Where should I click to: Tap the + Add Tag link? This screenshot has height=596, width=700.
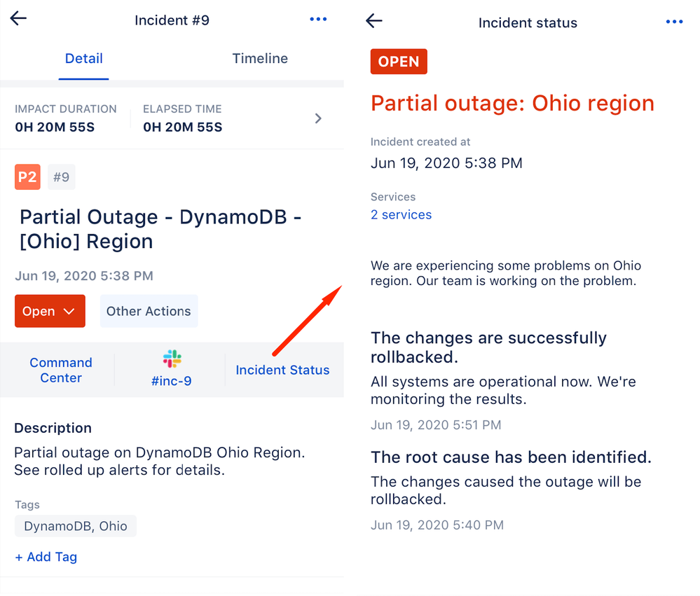(46, 557)
